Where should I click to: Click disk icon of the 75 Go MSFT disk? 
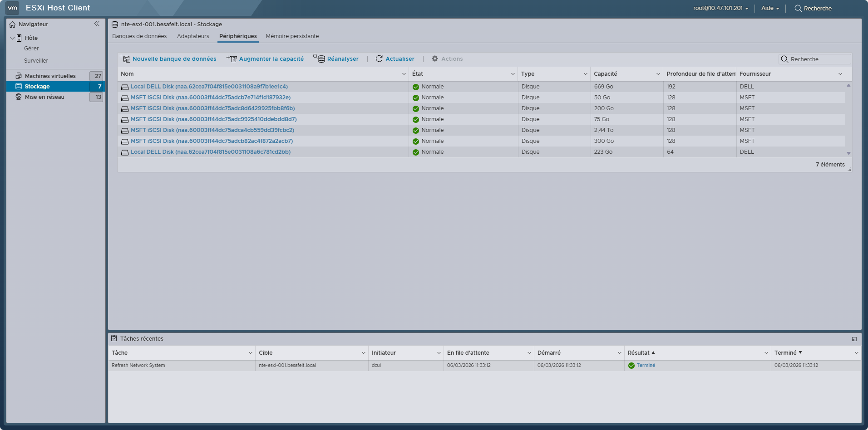click(125, 120)
